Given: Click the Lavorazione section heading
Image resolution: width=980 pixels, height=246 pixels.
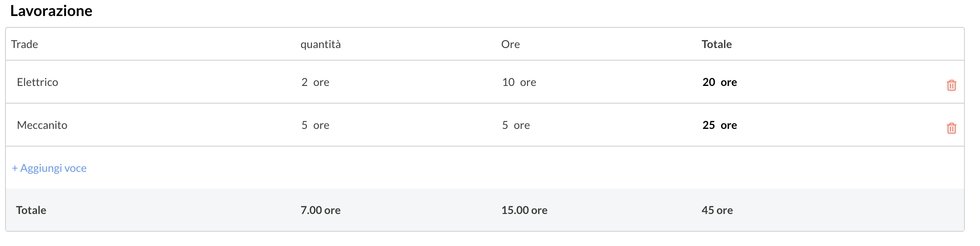Looking at the screenshot, I should [51, 11].
